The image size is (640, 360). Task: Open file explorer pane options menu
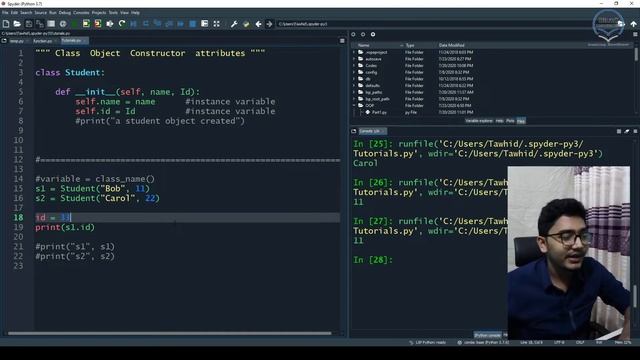click(x=635, y=35)
